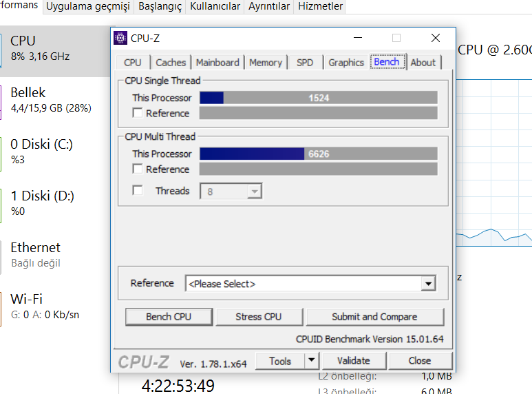Enable the Single Thread Reference checkbox
Screen dimensions: 532x394
[138, 113]
